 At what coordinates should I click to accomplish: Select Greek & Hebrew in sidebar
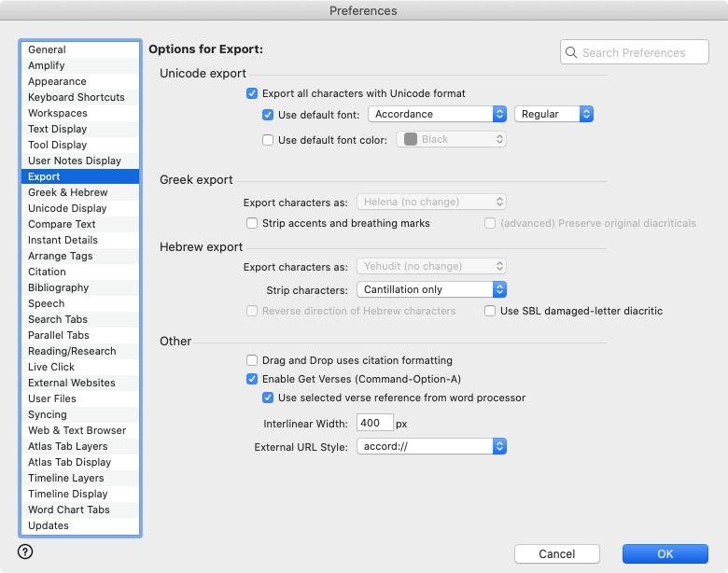coord(67,192)
